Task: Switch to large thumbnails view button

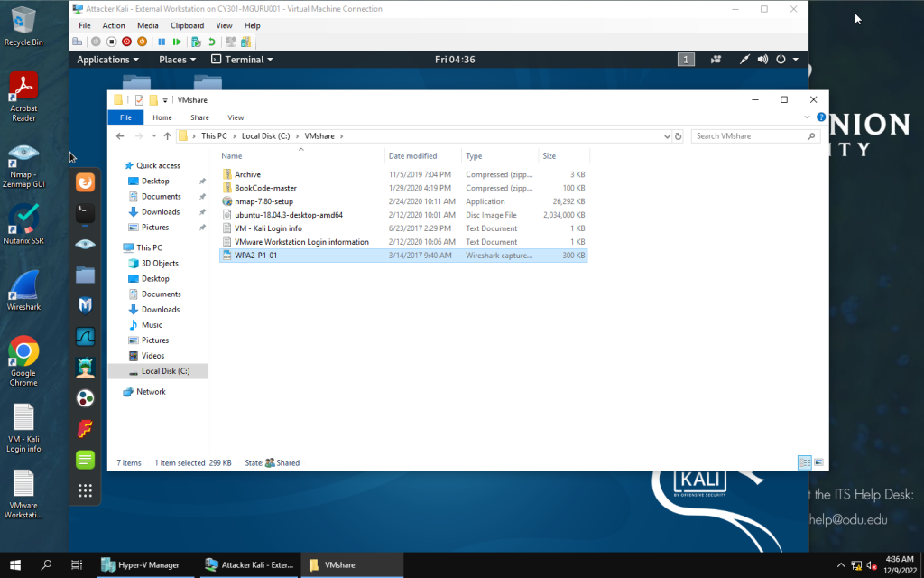Action: 818,463
